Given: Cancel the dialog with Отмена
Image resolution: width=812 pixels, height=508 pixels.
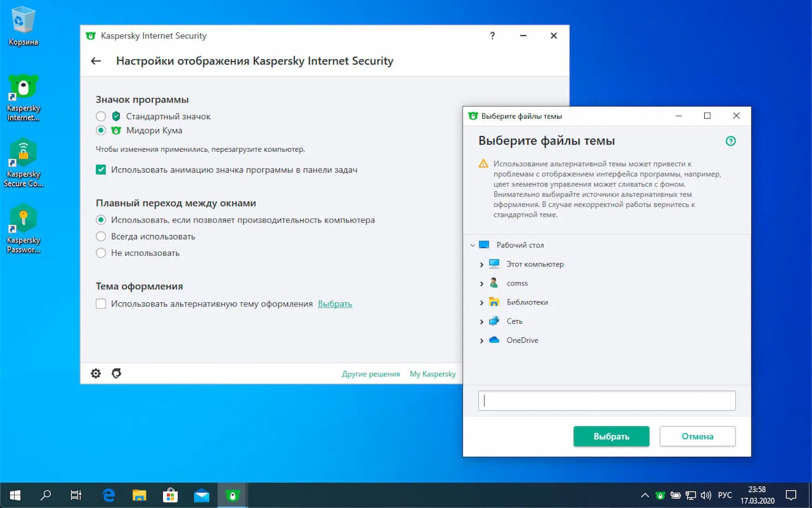Looking at the screenshot, I should point(697,436).
